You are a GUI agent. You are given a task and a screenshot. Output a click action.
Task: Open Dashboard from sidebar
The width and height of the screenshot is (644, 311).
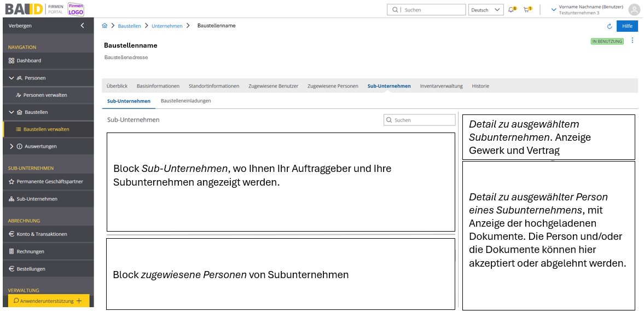tap(28, 61)
